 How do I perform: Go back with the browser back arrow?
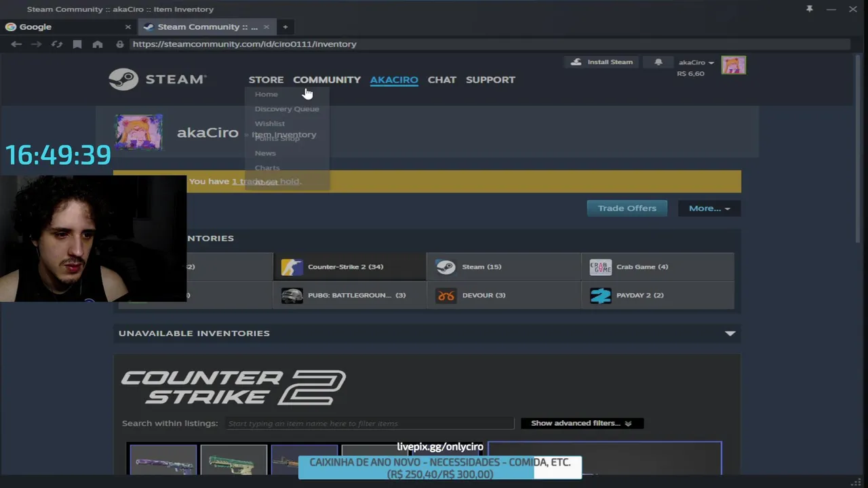(x=16, y=44)
